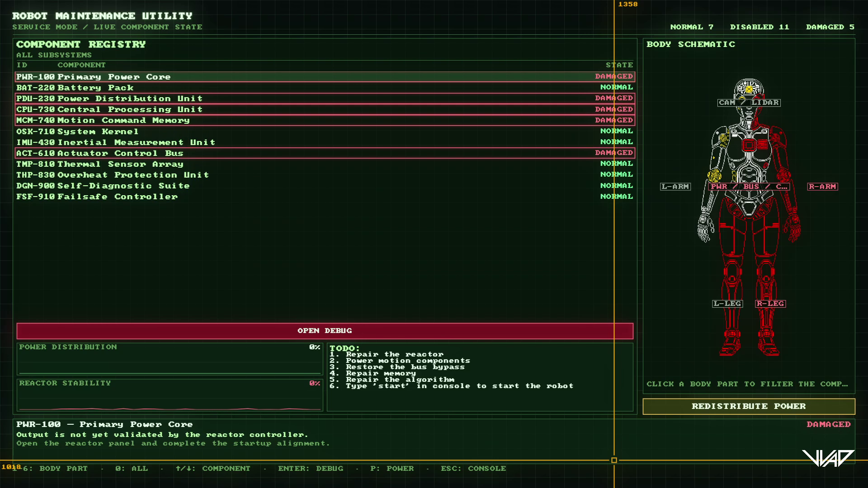Viewport: 868px width, 488px height.
Task: Click the ESC: CONSOLE hint
Action: (473, 469)
